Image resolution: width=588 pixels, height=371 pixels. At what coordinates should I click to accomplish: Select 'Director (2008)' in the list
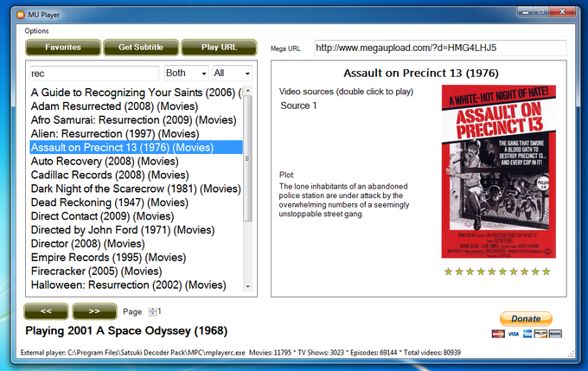pyautogui.click(x=137, y=244)
